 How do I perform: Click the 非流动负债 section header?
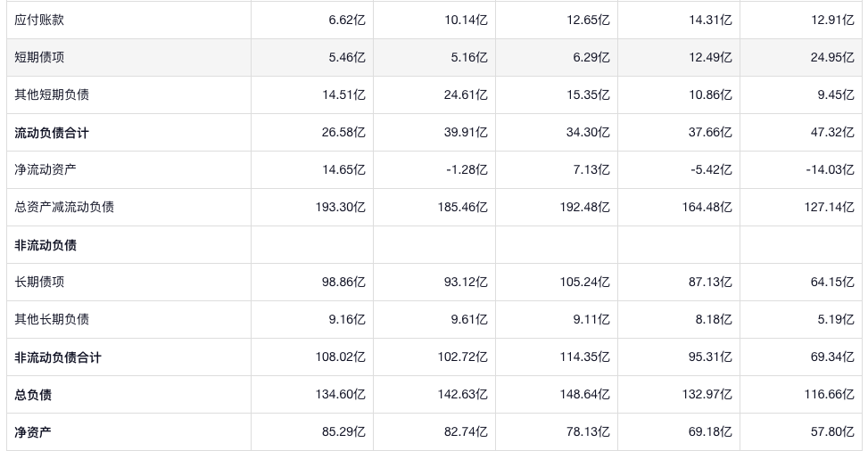pos(45,245)
